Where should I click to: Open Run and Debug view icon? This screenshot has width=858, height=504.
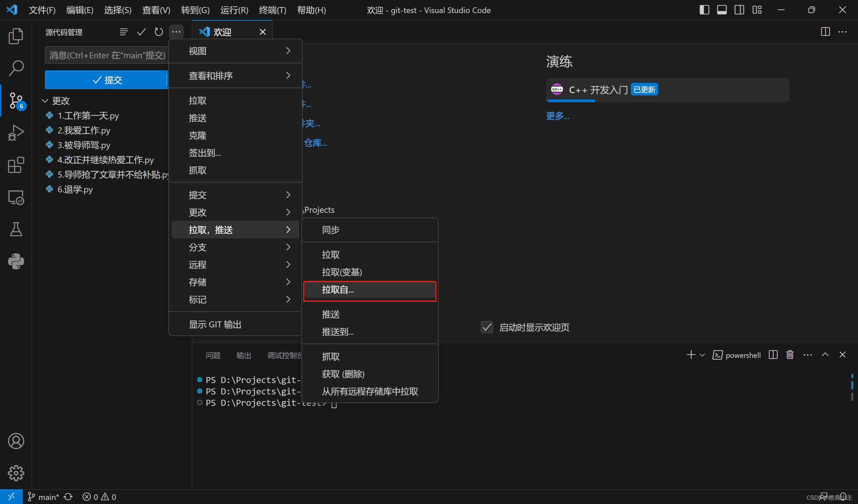pos(16,133)
